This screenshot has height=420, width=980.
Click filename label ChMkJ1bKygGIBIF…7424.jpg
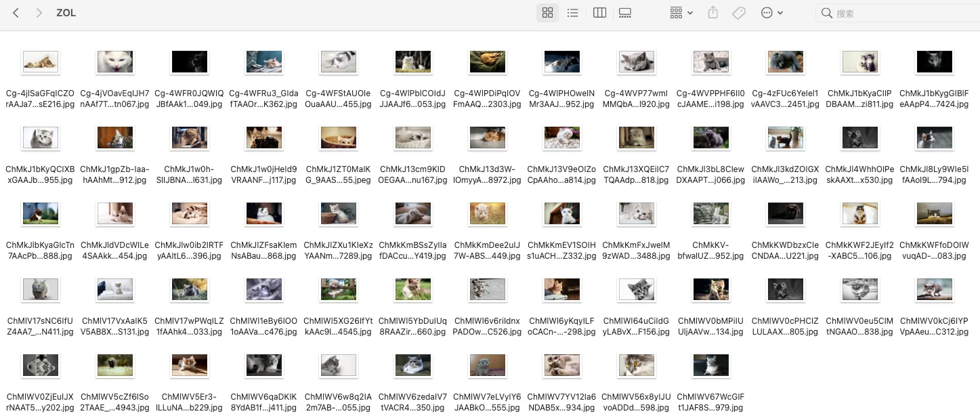pyautogui.click(x=934, y=99)
